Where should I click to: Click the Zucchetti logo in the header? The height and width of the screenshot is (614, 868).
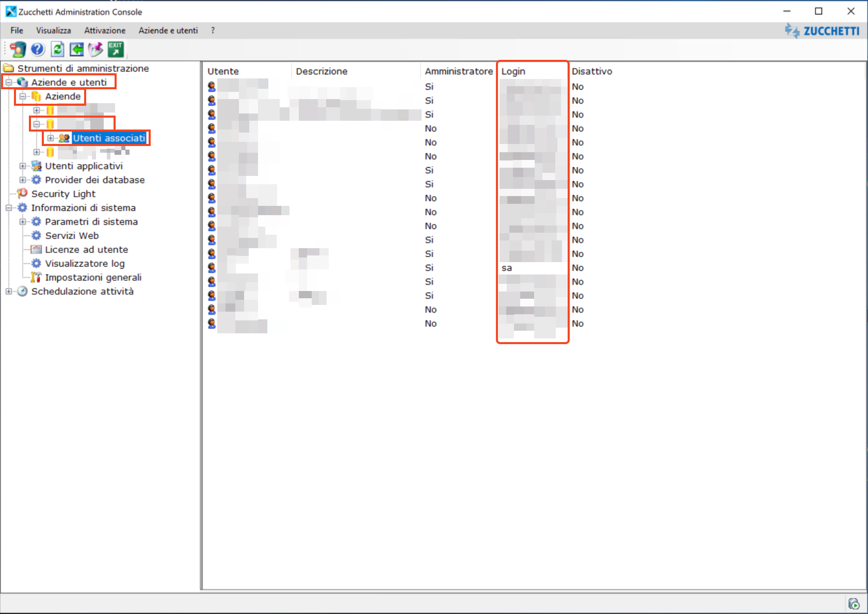tap(822, 31)
